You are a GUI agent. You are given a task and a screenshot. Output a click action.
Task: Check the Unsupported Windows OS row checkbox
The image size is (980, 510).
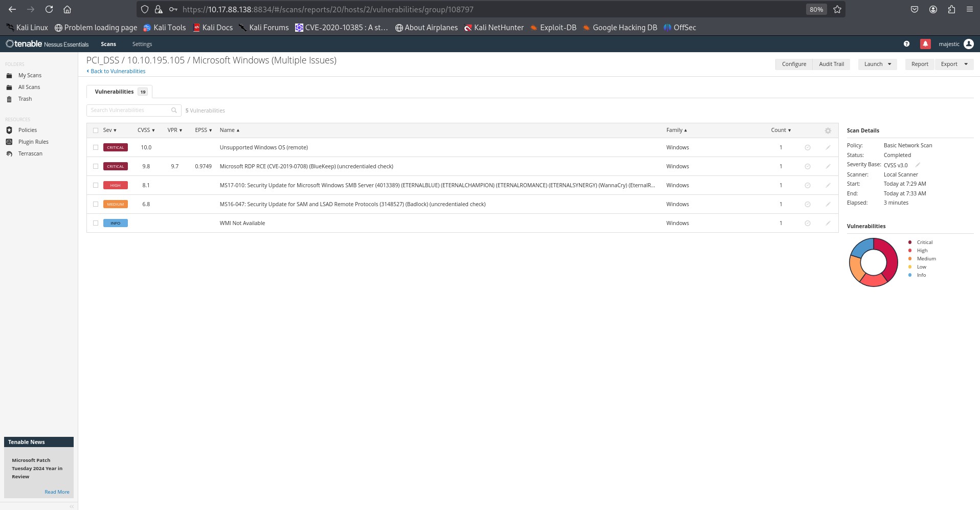(96, 147)
